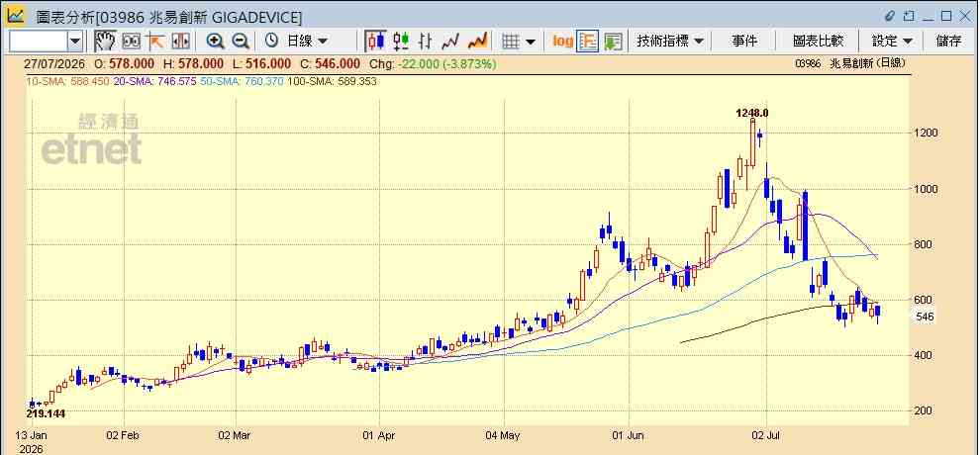This screenshot has width=980, height=455.
Task: Toggle logarithmic scale with log button
Action: pos(562,42)
